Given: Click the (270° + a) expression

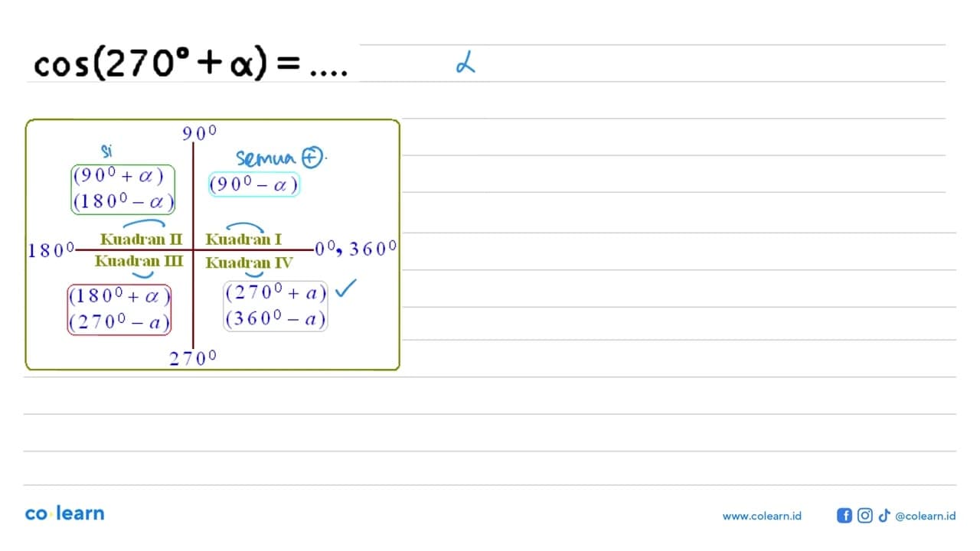Looking at the screenshot, I should [x=276, y=292].
